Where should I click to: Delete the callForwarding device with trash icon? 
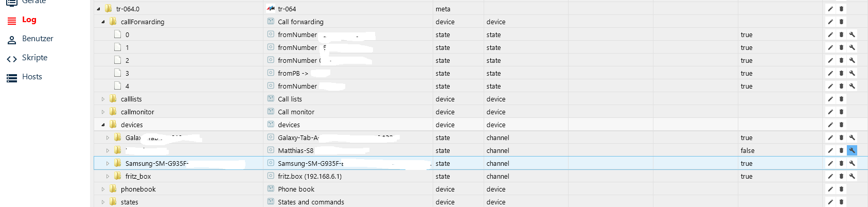pyautogui.click(x=841, y=22)
